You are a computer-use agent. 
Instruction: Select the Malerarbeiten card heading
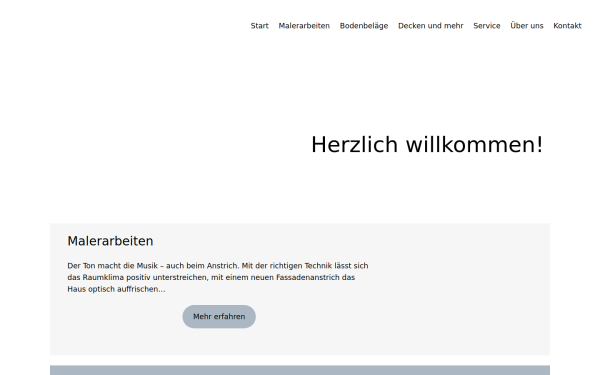point(110,241)
